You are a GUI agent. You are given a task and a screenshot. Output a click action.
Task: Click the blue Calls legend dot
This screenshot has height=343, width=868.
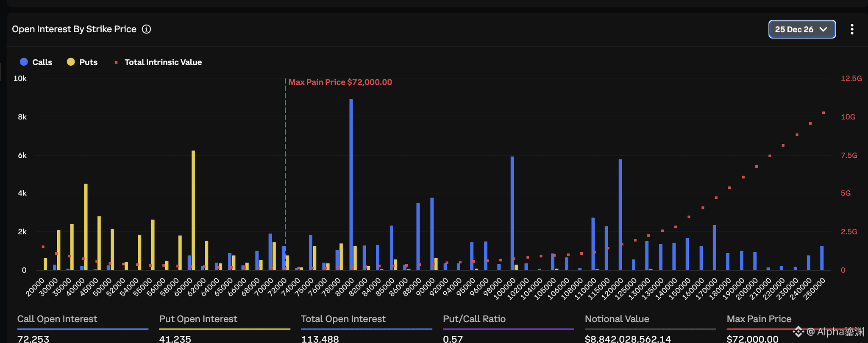[x=24, y=62]
